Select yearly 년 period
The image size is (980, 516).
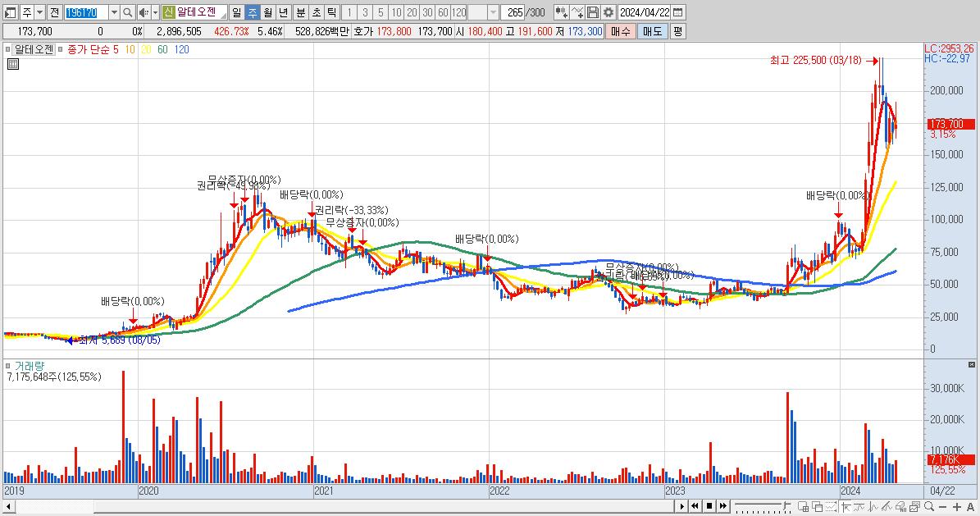point(283,11)
